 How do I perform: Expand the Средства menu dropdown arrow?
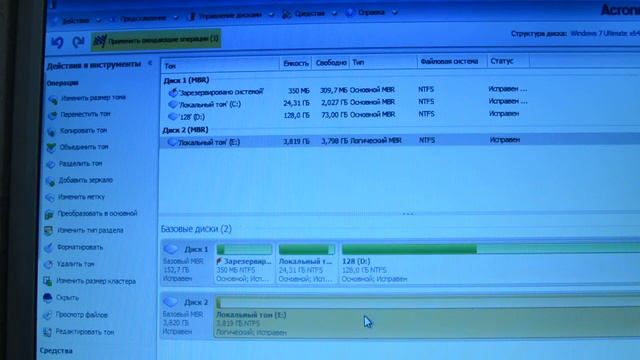tap(334, 13)
